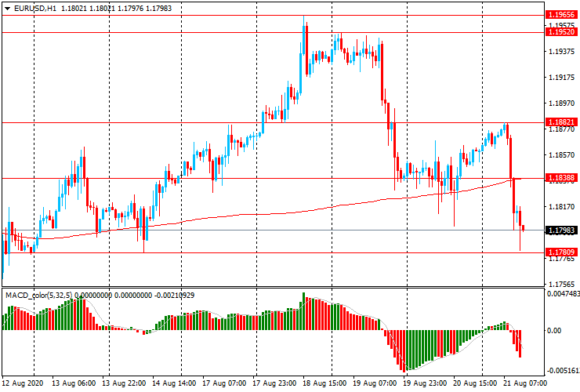Click the 14 Aug 14:00 time label

point(174,383)
